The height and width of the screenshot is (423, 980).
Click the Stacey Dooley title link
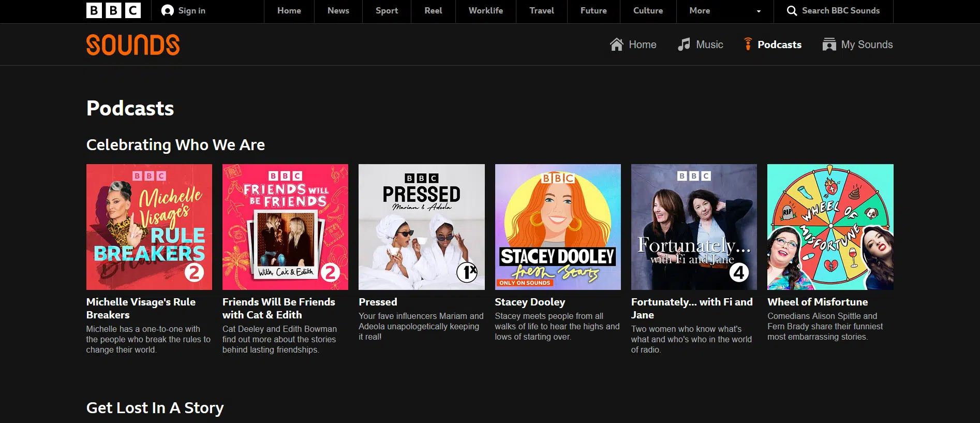click(530, 302)
